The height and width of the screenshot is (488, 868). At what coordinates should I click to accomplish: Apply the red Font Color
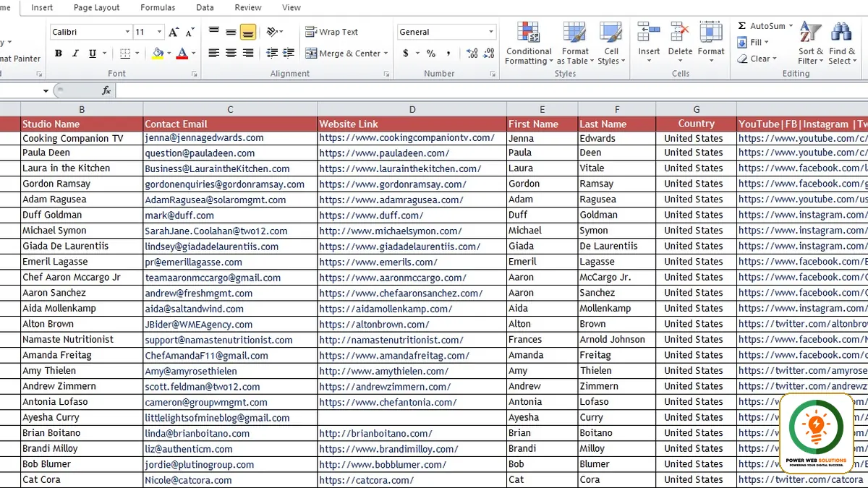coord(182,53)
